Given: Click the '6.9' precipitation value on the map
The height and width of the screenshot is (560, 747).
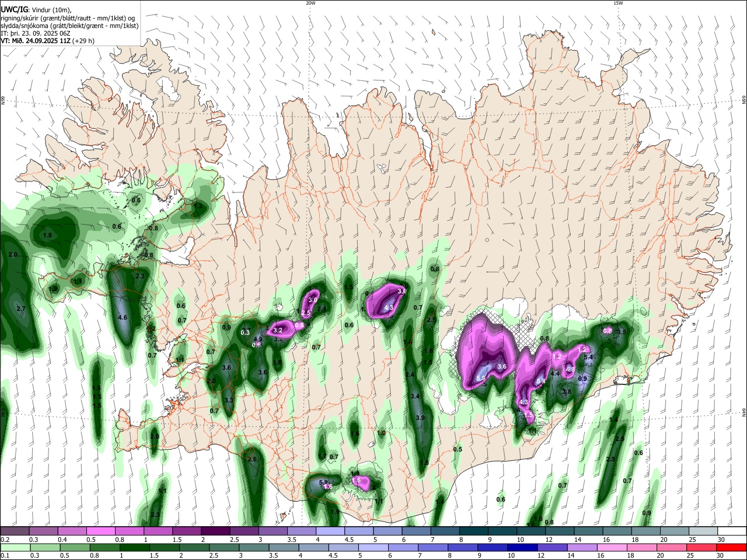Looking at the screenshot, I should [x=582, y=379].
